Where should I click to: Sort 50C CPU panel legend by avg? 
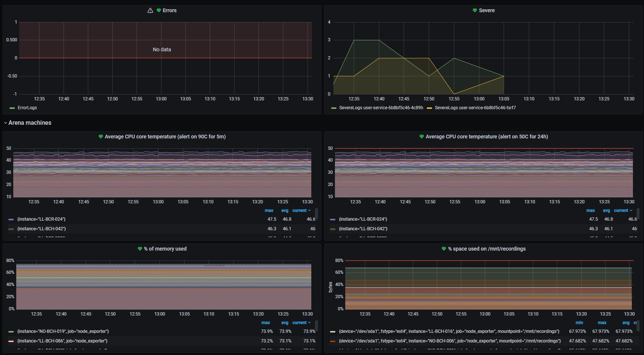tap(606, 210)
